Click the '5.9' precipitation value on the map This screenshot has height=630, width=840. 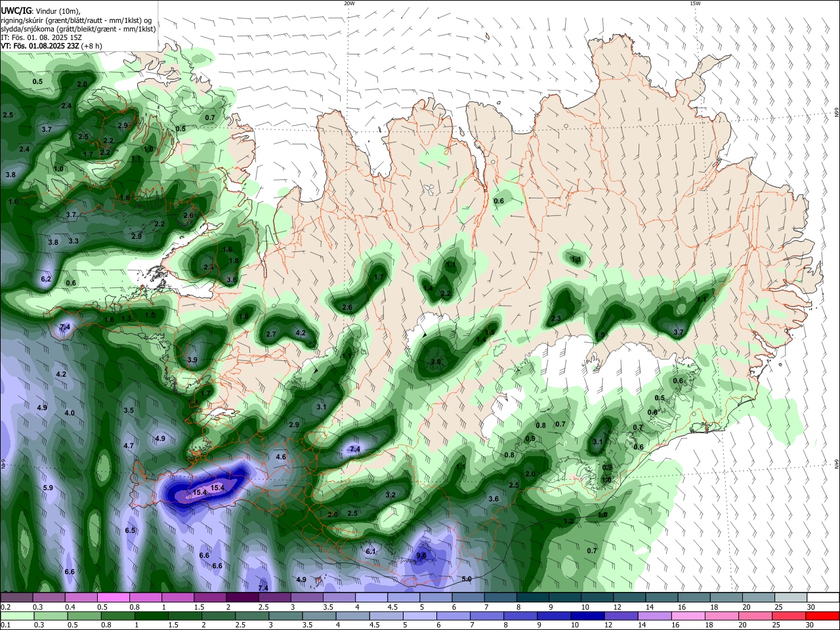(x=48, y=488)
